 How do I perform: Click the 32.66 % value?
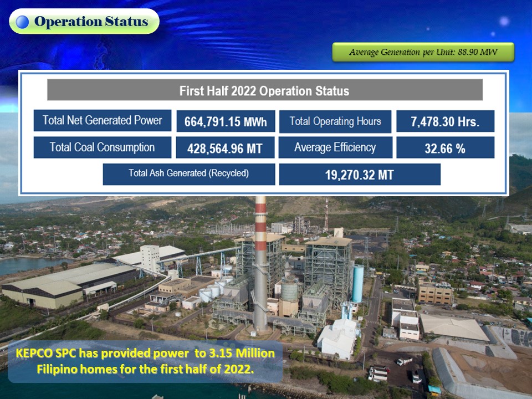(x=445, y=147)
